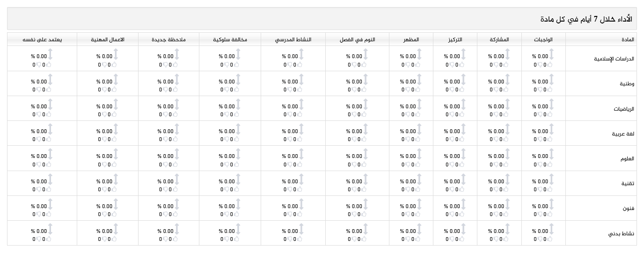
Task: Click up-down arrow for ملاحظة جديدة in الدراسات الإسلامية row
Action: click(x=176, y=55)
